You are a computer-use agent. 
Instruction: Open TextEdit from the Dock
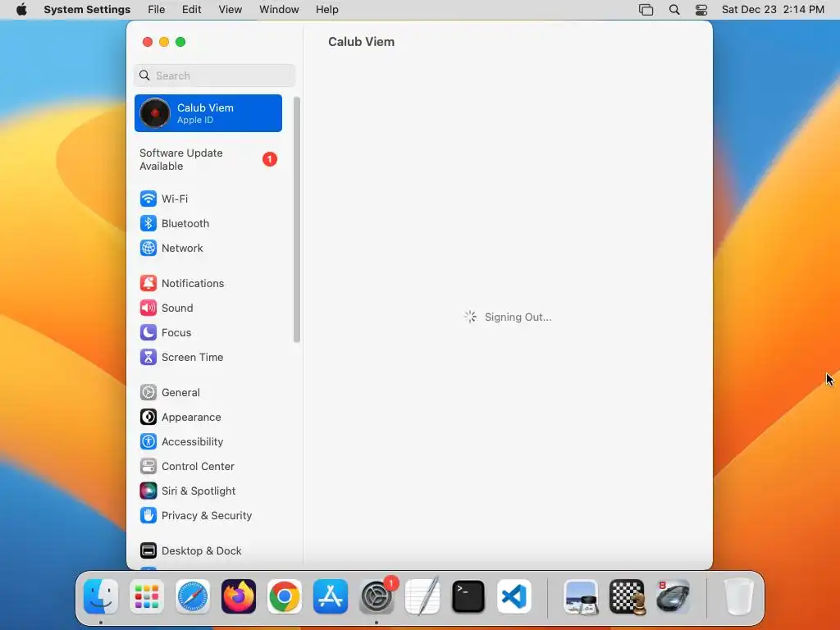(x=422, y=596)
